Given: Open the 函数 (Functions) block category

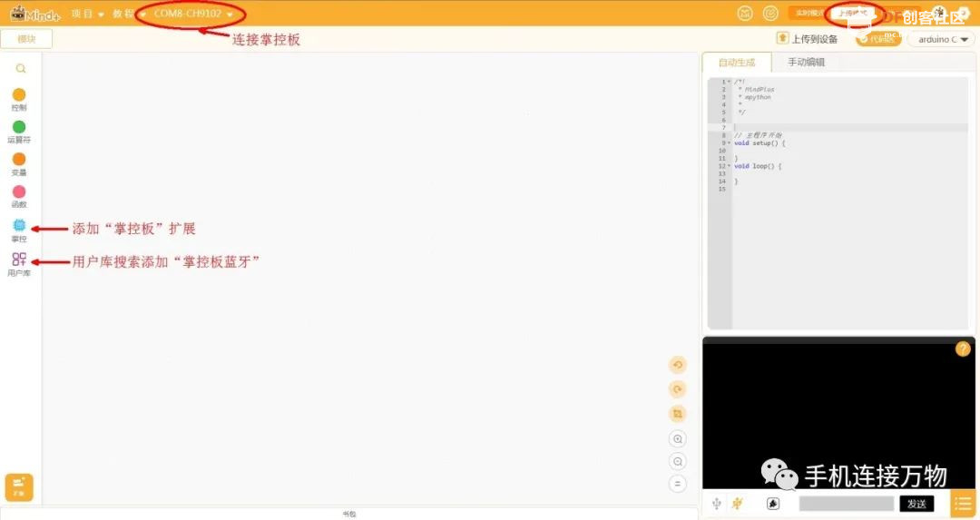Looking at the screenshot, I should pyautogui.click(x=19, y=196).
